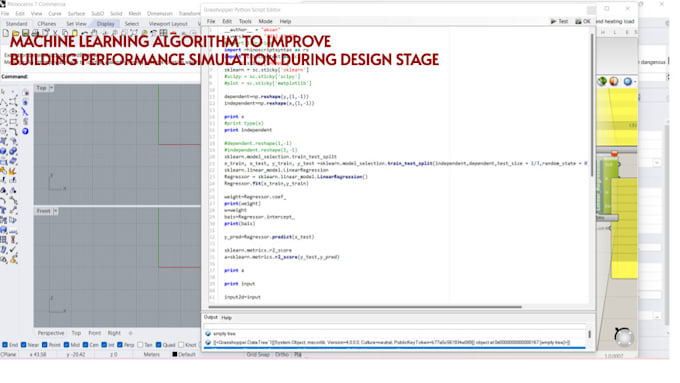Open the Surface menu in Rhino
Image resolution: width=680 pixels, height=383 pixels.
(76, 13)
